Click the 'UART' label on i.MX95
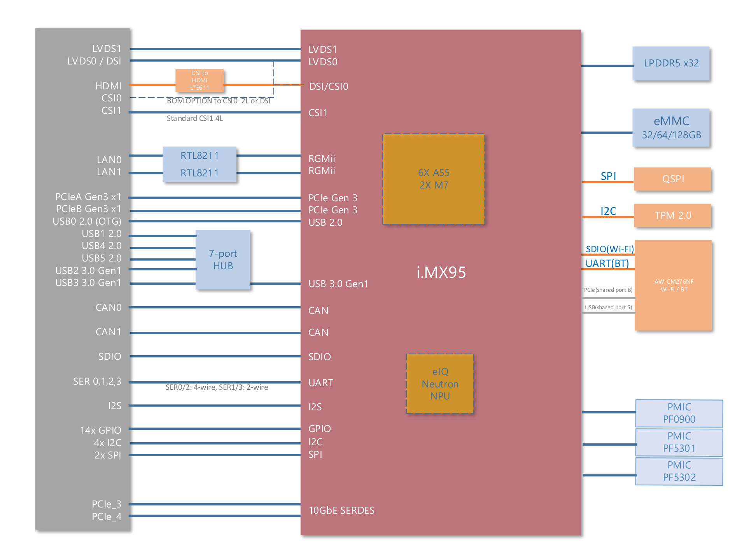Image resolution: width=756 pixels, height=558 pixels. 321,383
